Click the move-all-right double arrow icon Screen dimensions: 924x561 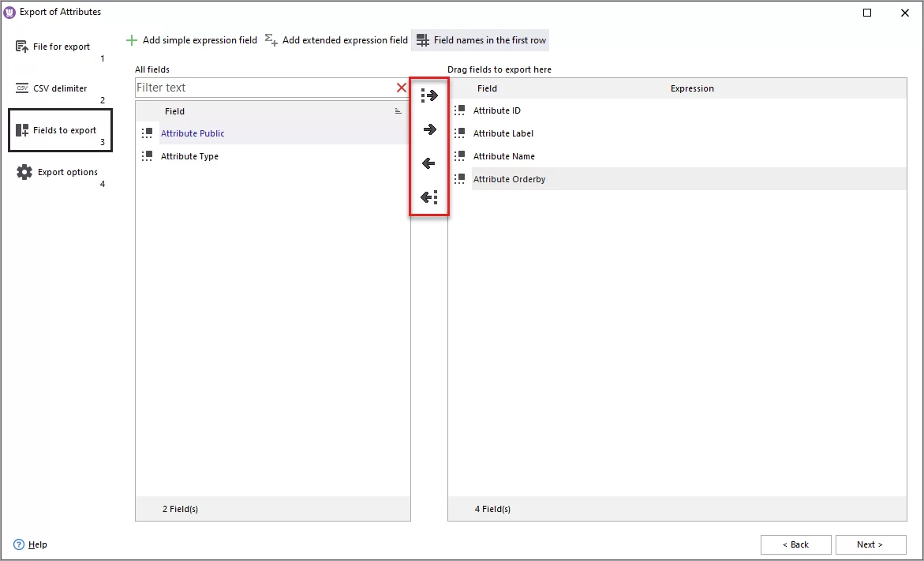pos(429,95)
